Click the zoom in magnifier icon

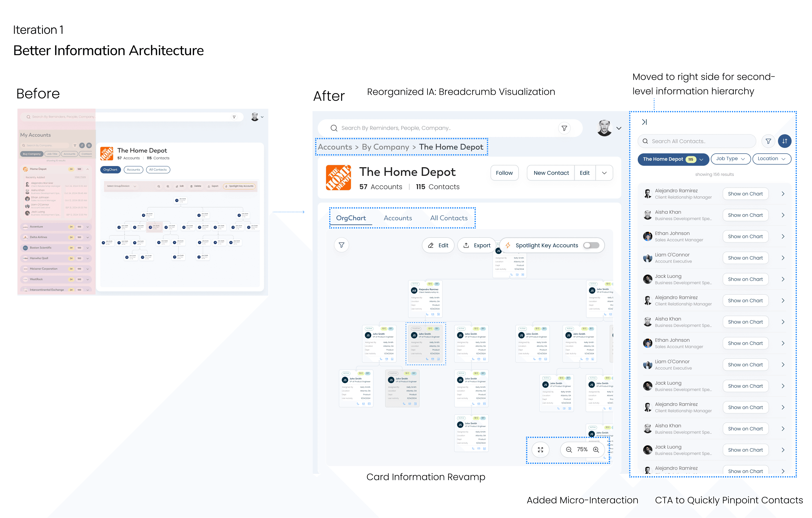(x=596, y=449)
